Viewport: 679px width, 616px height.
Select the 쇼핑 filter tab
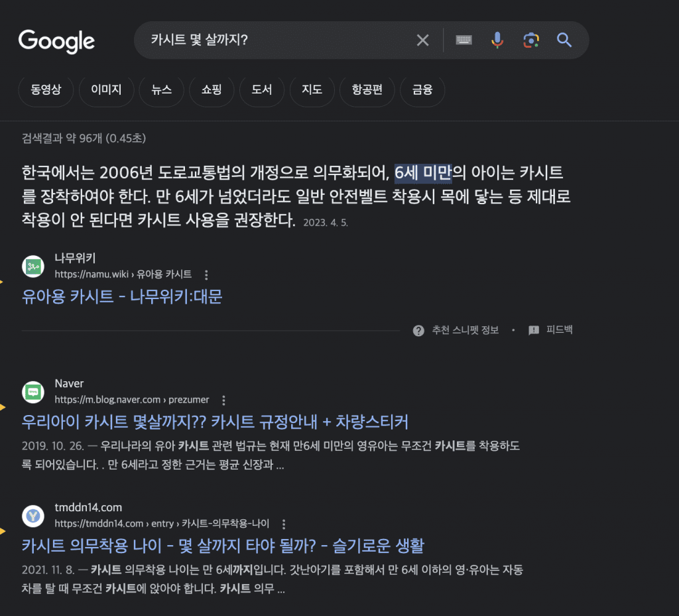click(212, 90)
